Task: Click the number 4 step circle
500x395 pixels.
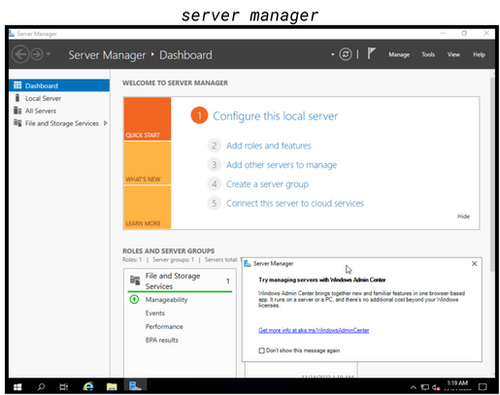Action: coord(214,184)
